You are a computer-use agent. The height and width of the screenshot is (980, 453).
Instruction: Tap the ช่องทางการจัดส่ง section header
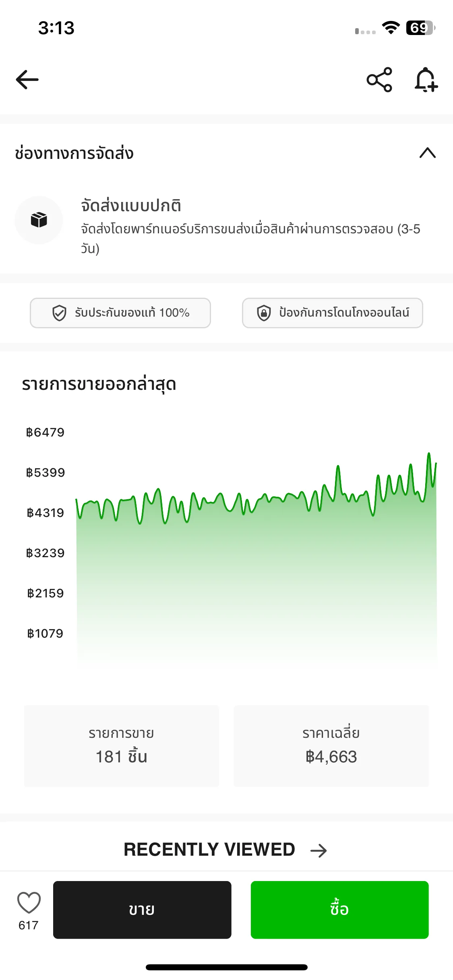[74, 153]
